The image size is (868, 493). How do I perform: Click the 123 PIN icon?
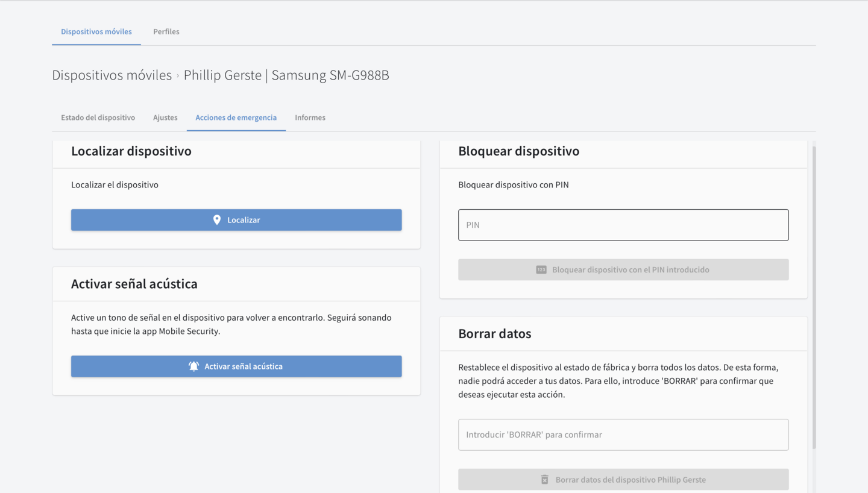[x=541, y=270]
